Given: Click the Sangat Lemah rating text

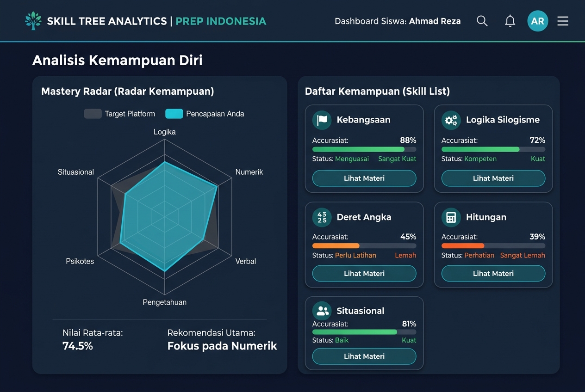Looking at the screenshot, I should click(x=523, y=255).
